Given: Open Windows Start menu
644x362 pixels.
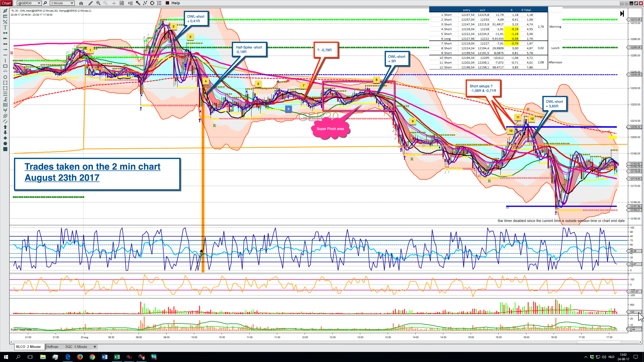Looking at the screenshot, I should pos(6,357).
